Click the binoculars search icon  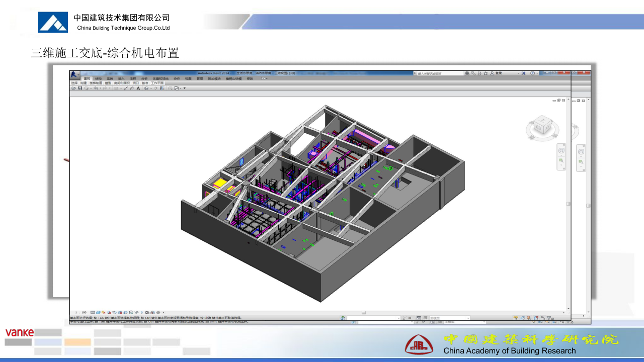[467, 73]
